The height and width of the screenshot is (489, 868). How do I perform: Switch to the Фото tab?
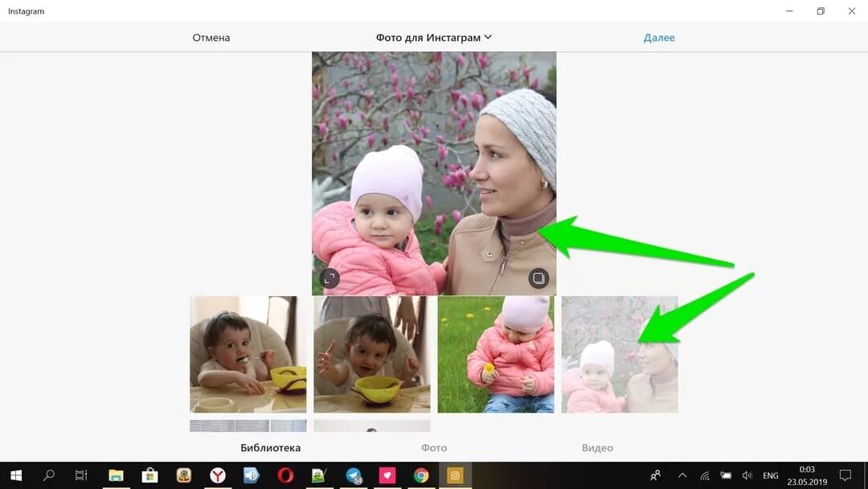pyautogui.click(x=433, y=447)
